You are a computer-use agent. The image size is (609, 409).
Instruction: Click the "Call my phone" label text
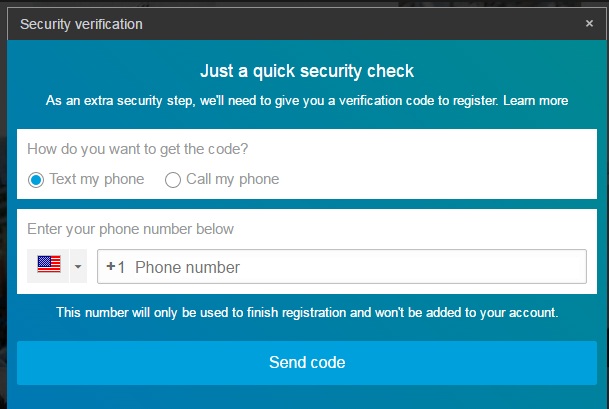pyautogui.click(x=232, y=180)
